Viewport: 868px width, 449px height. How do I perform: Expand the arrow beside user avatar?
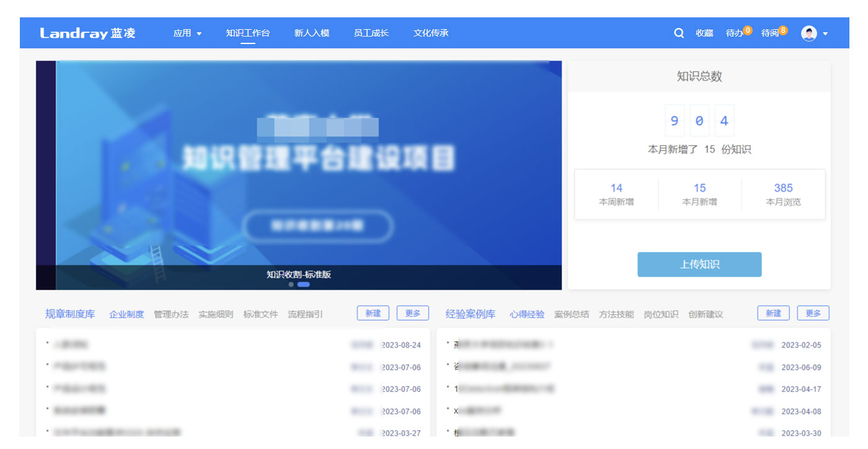825,34
